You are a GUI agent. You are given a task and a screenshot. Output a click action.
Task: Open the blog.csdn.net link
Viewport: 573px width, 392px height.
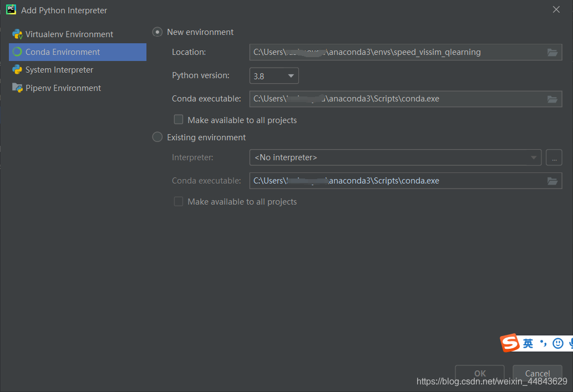coord(490,381)
